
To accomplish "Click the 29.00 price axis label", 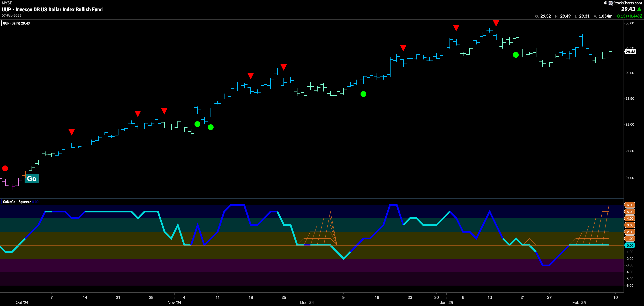I will coord(630,73).
